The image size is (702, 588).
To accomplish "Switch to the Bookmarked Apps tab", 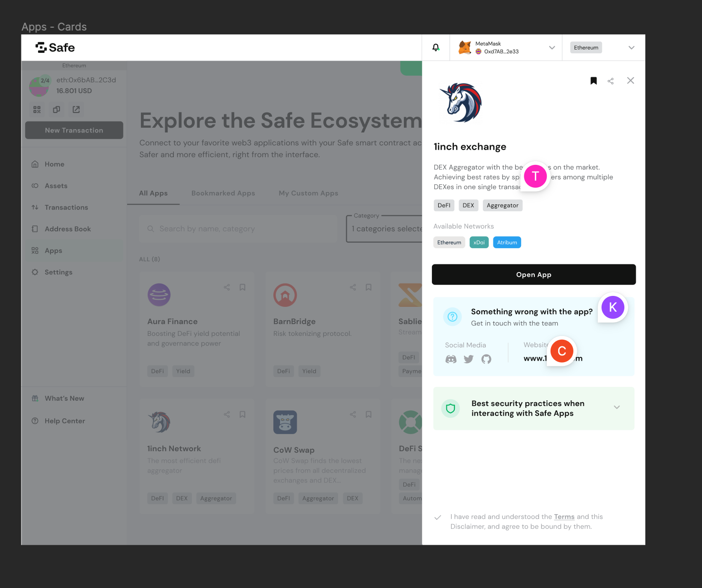I will point(223,193).
